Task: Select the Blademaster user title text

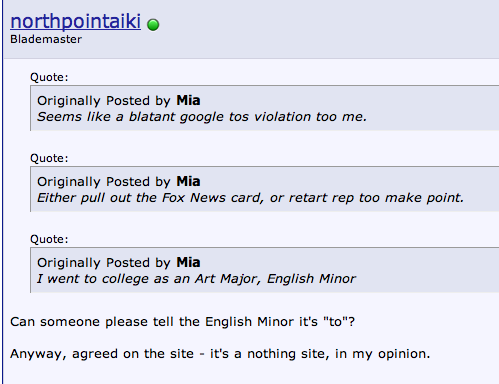Action: 46,39
